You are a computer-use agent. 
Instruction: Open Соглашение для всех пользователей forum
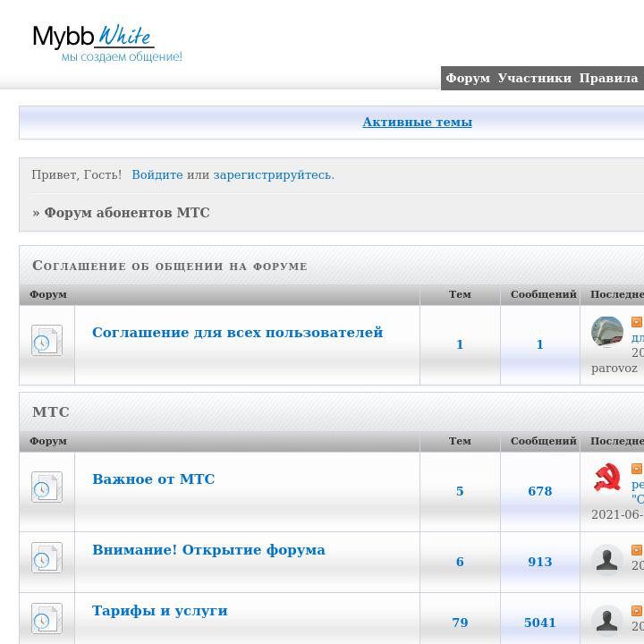coord(237,332)
